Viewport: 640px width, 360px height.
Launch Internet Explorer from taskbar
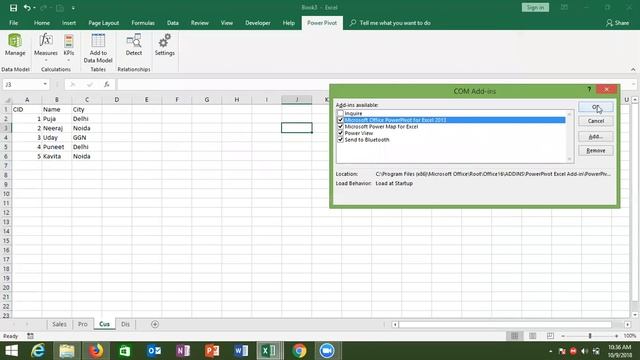pos(38,351)
